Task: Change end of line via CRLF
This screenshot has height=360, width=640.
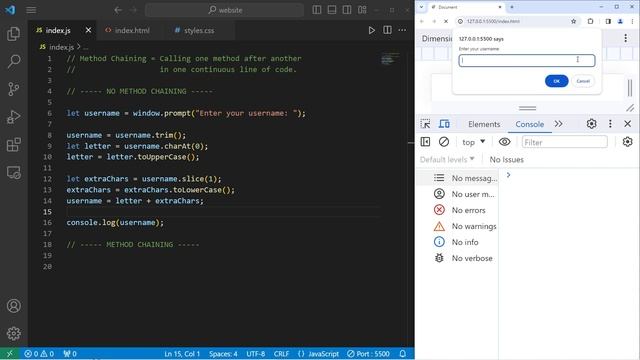Action: click(281, 354)
